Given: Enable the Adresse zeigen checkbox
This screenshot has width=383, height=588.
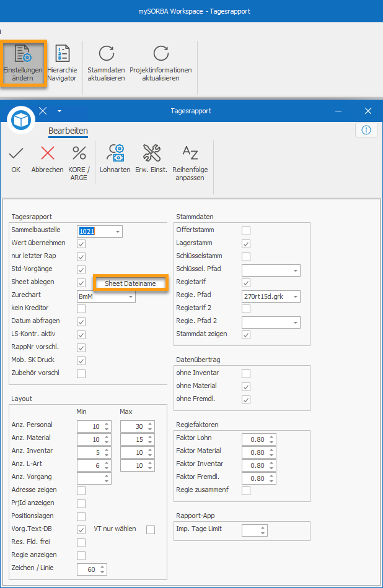Looking at the screenshot, I should tap(81, 490).
